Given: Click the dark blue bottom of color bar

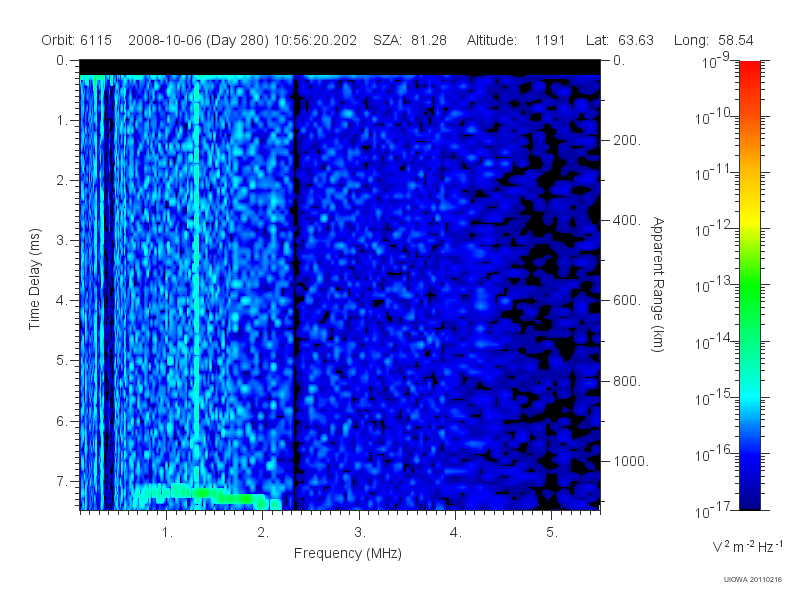Looking at the screenshot, I should (x=749, y=495).
